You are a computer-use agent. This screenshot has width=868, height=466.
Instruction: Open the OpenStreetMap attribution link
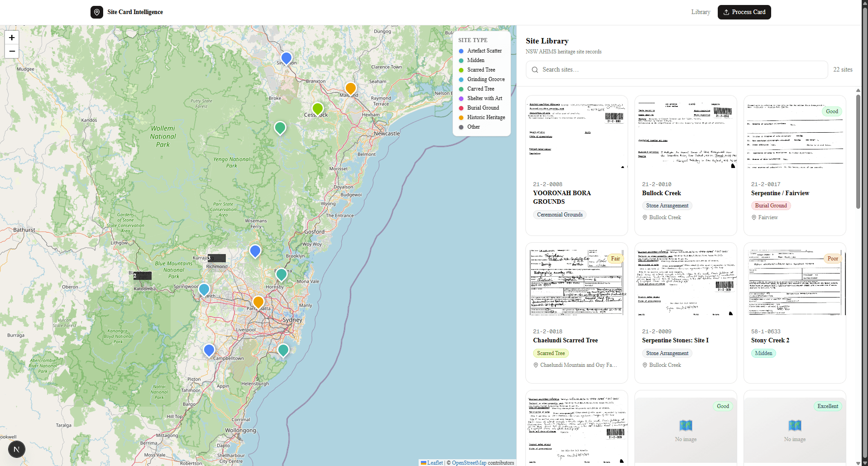click(x=469, y=463)
